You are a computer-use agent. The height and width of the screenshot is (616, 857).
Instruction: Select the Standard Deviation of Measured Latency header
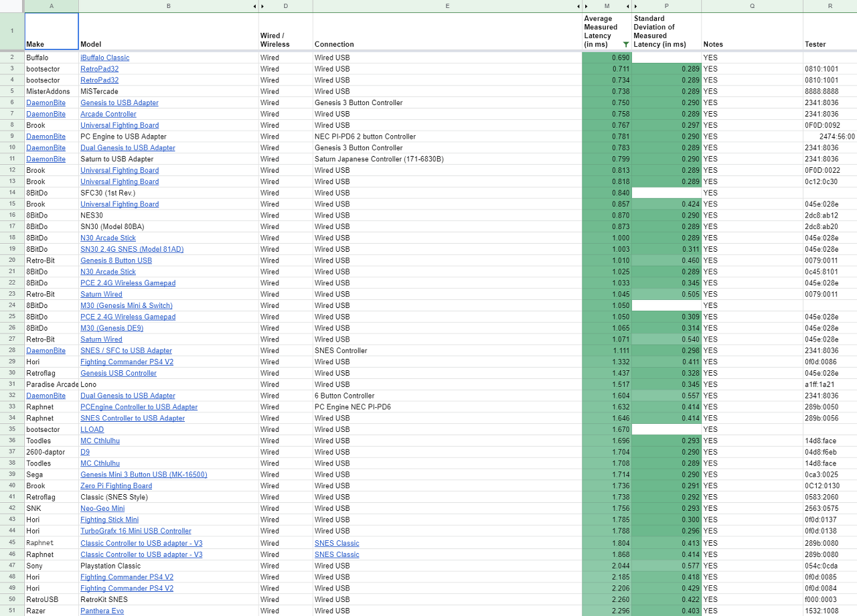[667, 31]
